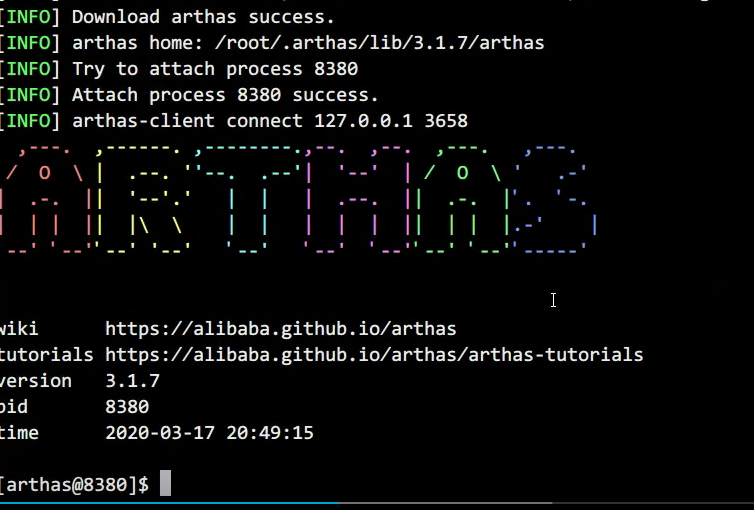This screenshot has width=754, height=510.
Task: Click the green INFO tag on Download line
Action: point(29,17)
